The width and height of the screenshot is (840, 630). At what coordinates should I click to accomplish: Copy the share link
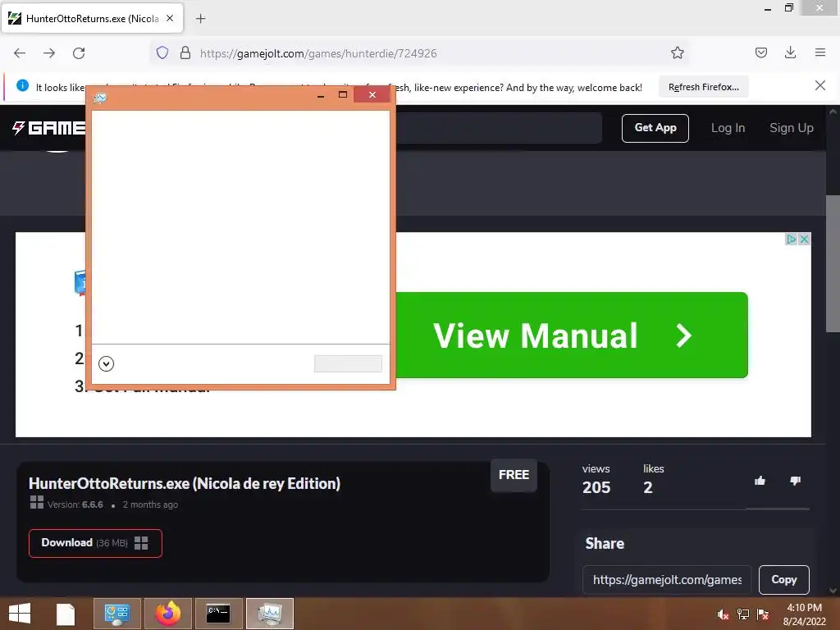pos(783,580)
